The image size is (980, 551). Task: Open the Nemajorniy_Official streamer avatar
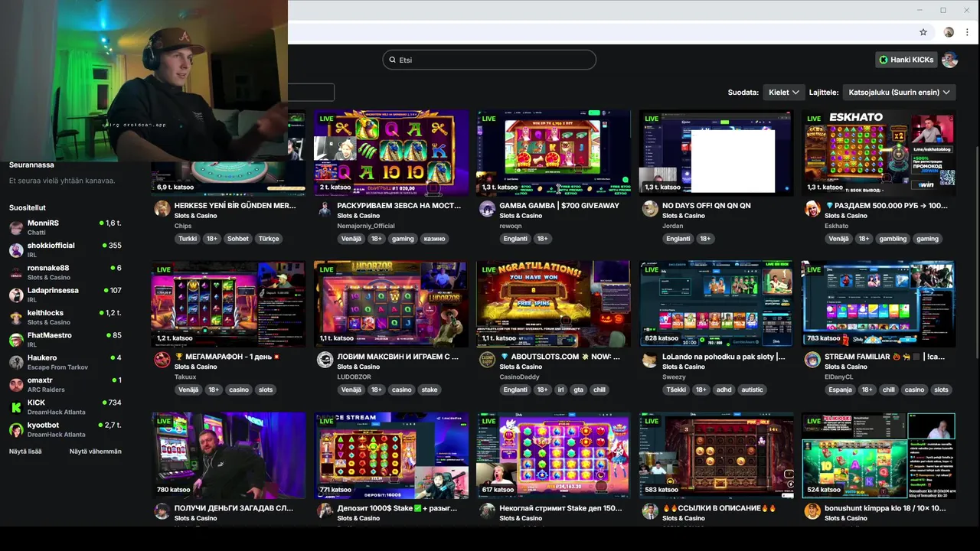(325, 209)
